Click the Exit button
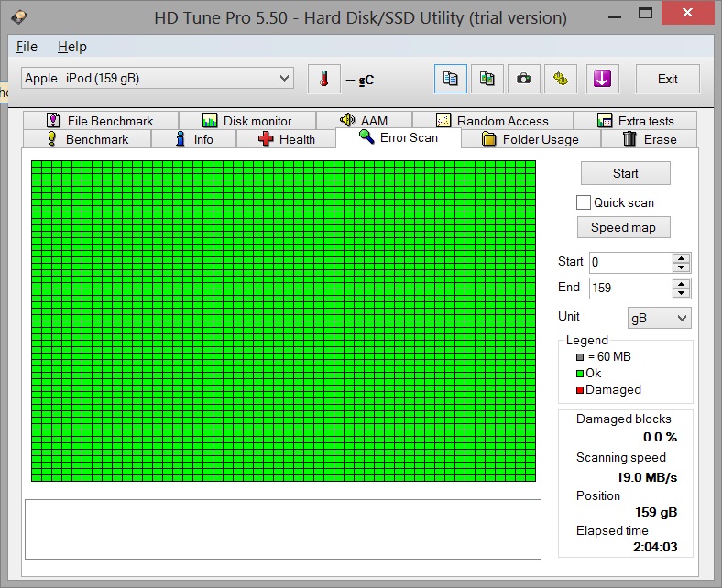Screen dimensions: 722x588 667,79
